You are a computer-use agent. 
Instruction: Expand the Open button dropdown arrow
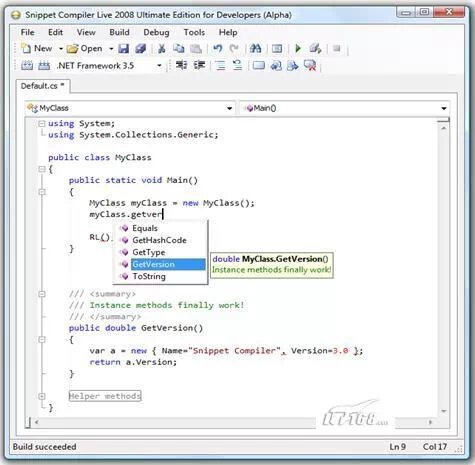click(111, 49)
